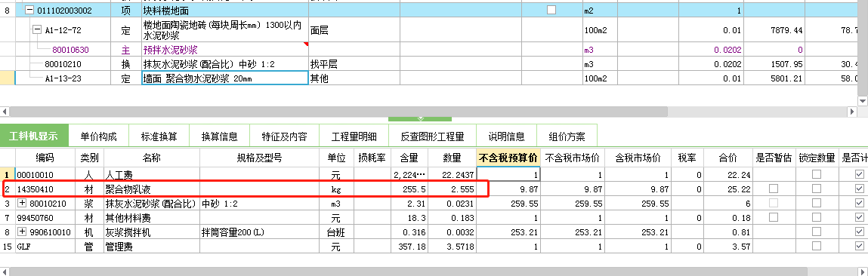Open the 单价构成 tab
This screenshot has height=276, width=868.
click(x=98, y=136)
